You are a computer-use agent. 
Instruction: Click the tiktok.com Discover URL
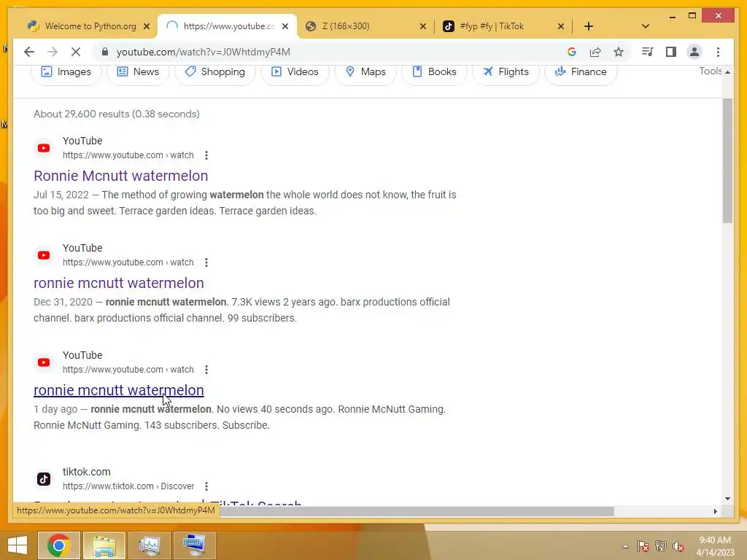128,486
